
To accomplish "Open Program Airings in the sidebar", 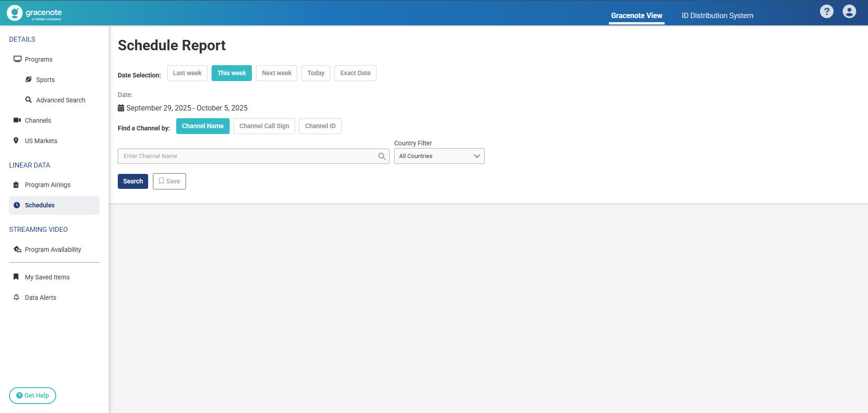I will coord(48,185).
